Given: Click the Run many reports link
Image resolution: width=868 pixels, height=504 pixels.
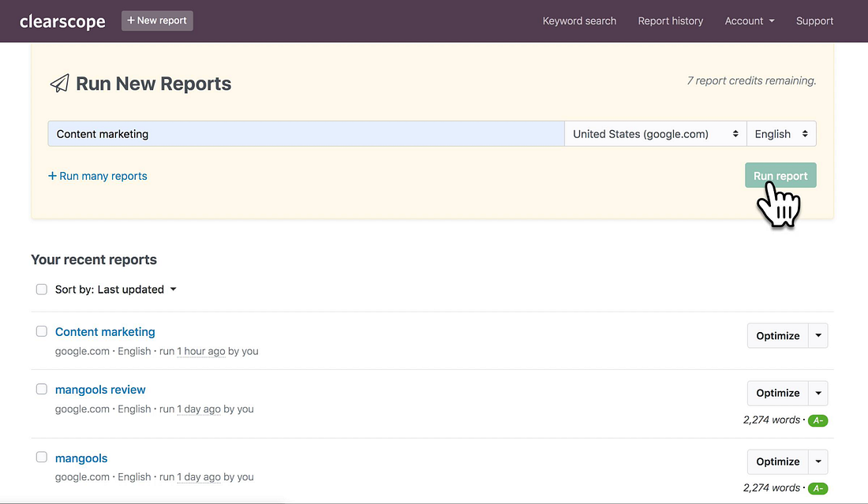Looking at the screenshot, I should pyautogui.click(x=98, y=176).
